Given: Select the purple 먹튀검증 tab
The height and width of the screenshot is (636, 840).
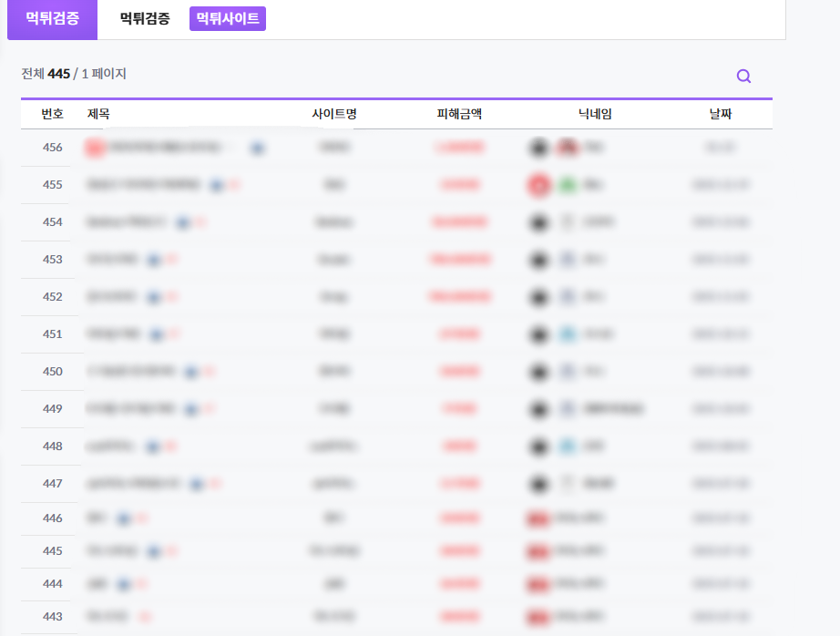Looking at the screenshot, I should coord(52,19).
